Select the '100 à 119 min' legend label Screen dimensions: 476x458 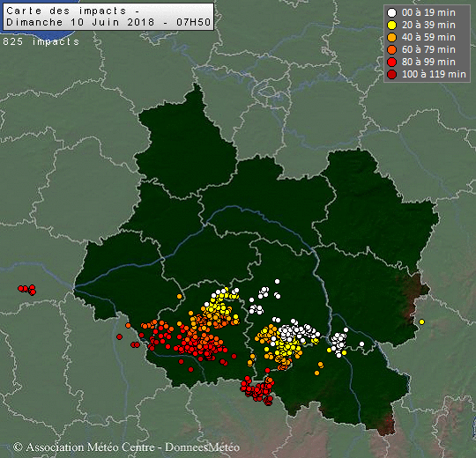pos(434,74)
